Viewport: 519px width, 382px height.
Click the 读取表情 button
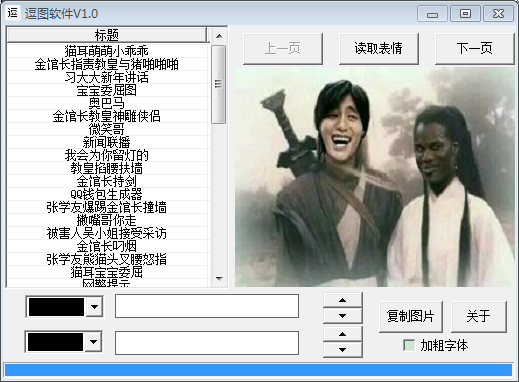(379, 49)
